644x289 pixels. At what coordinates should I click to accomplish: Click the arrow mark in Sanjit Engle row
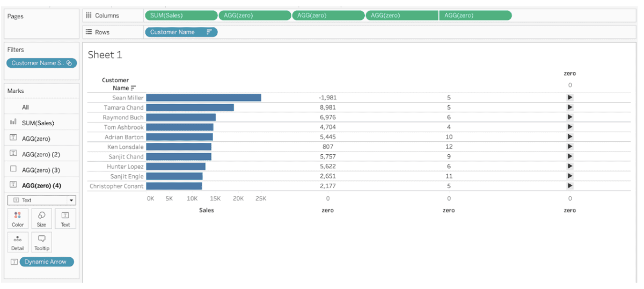[x=570, y=176]
